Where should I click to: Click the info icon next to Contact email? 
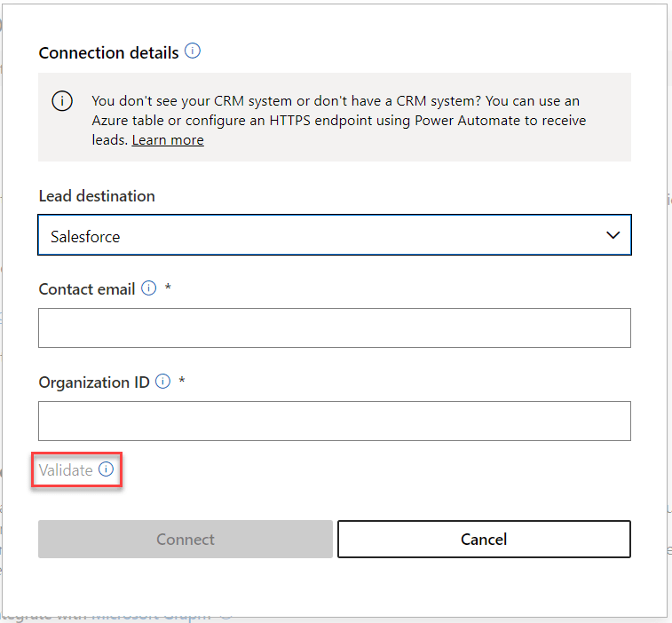[149, 288]
